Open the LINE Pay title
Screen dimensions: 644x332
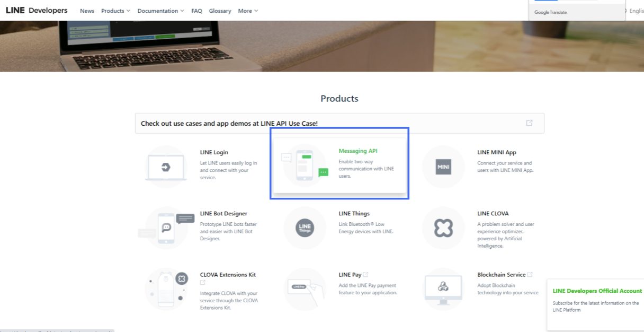[x=350, y=275]
